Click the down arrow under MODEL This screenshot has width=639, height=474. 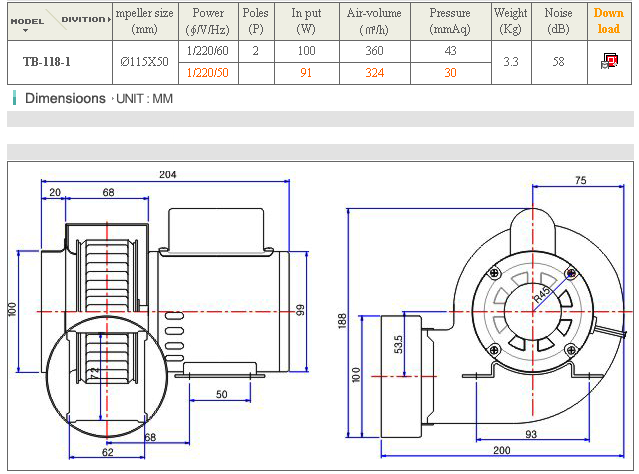click(x=25, y=30)
